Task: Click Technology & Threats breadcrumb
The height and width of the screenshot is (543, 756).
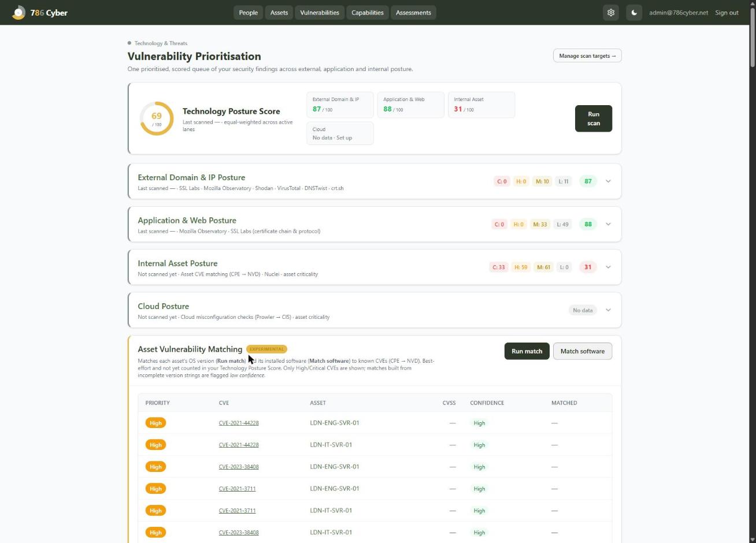Action: tap(161, 43)
